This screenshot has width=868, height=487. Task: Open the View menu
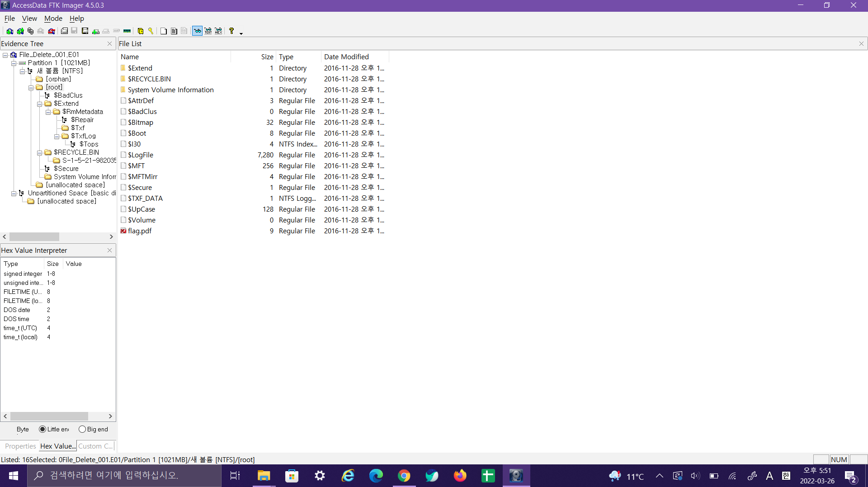pos(29,19)
